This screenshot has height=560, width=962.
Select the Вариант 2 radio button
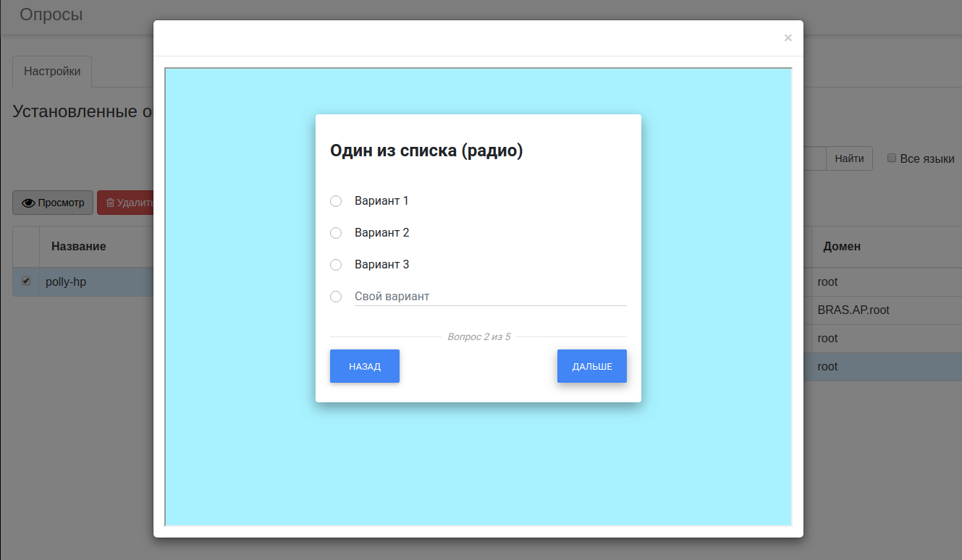(336, 233)
